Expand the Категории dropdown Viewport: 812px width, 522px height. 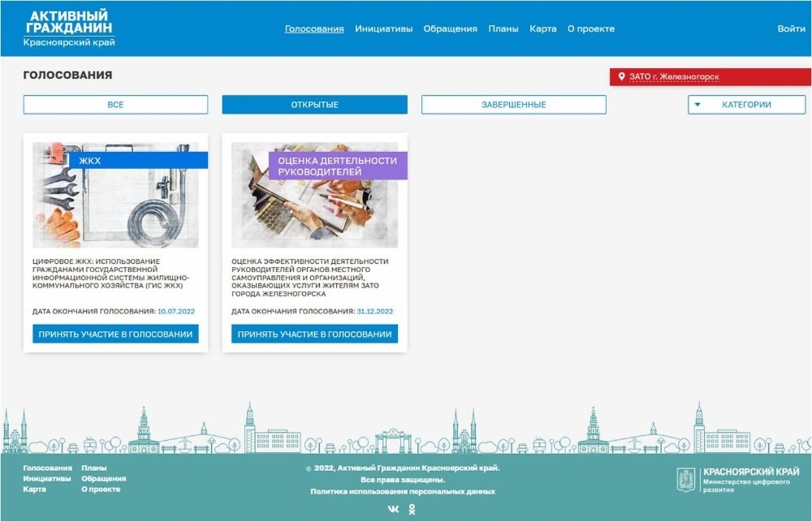746,105
